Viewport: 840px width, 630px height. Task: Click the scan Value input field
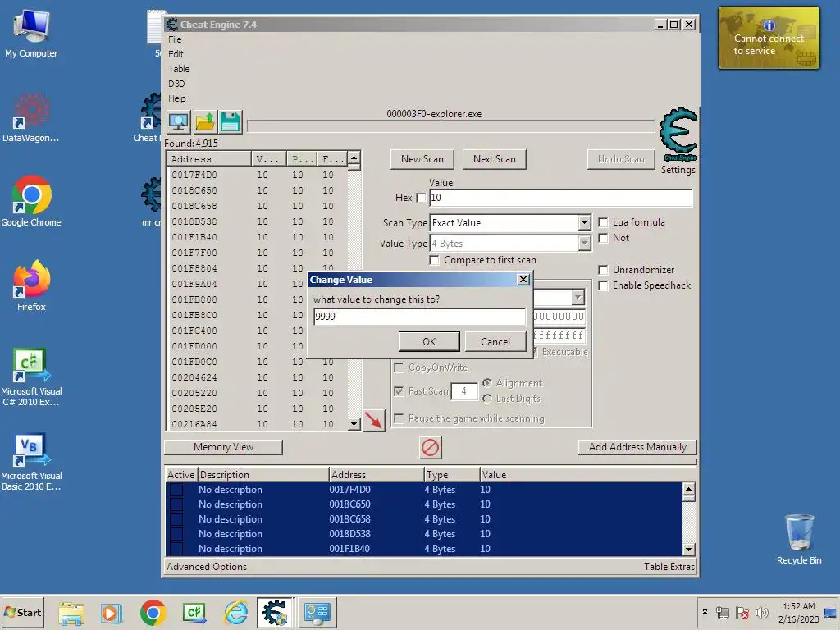[560, 198]
